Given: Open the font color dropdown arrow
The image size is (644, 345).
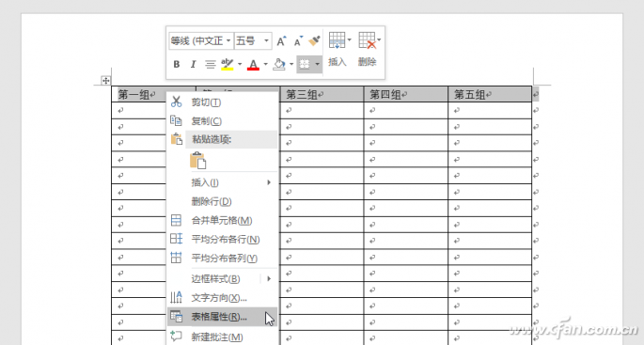Looking at the screenshot, I should (265, 65).
